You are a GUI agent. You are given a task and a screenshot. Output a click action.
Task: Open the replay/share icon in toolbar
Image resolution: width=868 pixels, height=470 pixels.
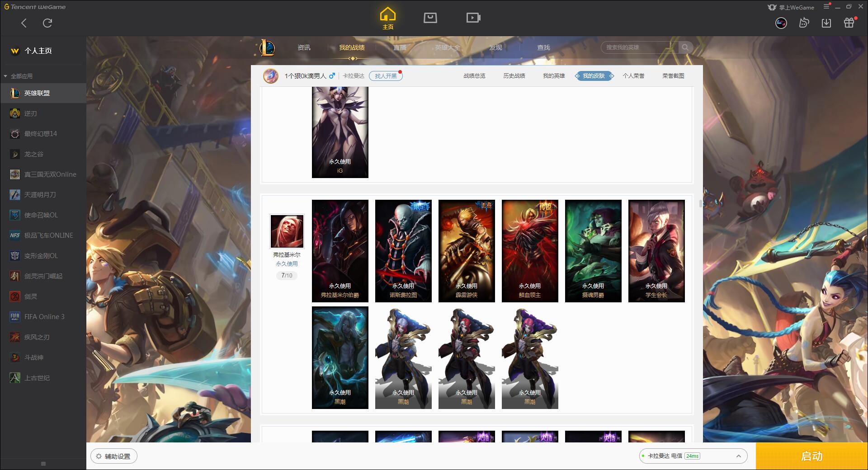[x=804, y=23]
